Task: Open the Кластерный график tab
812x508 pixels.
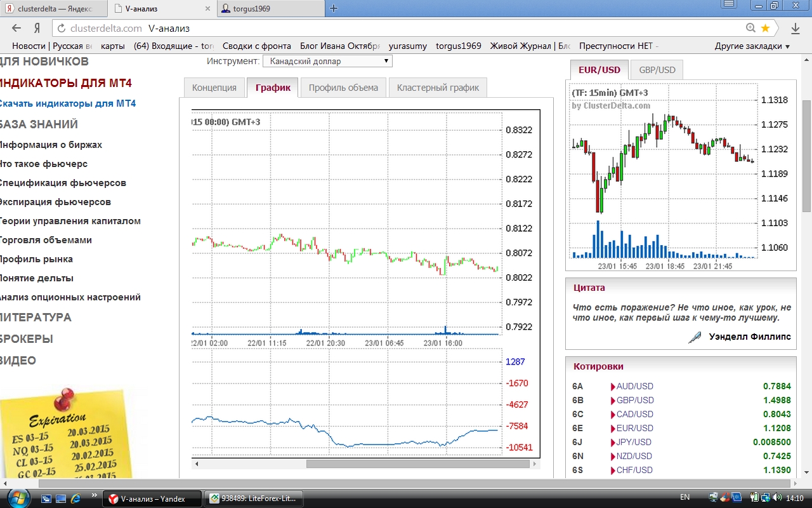Action: click(438, 88)
